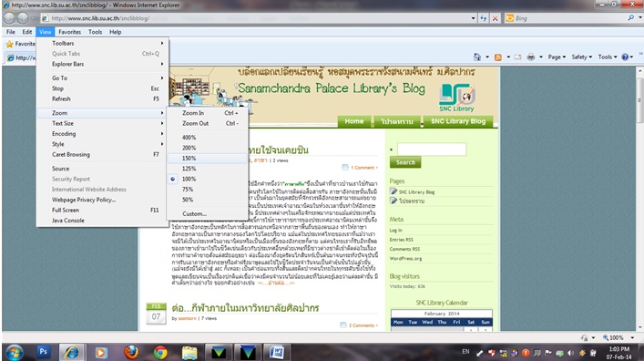
Task: Click the blog search input field
Action: [432, 150]
